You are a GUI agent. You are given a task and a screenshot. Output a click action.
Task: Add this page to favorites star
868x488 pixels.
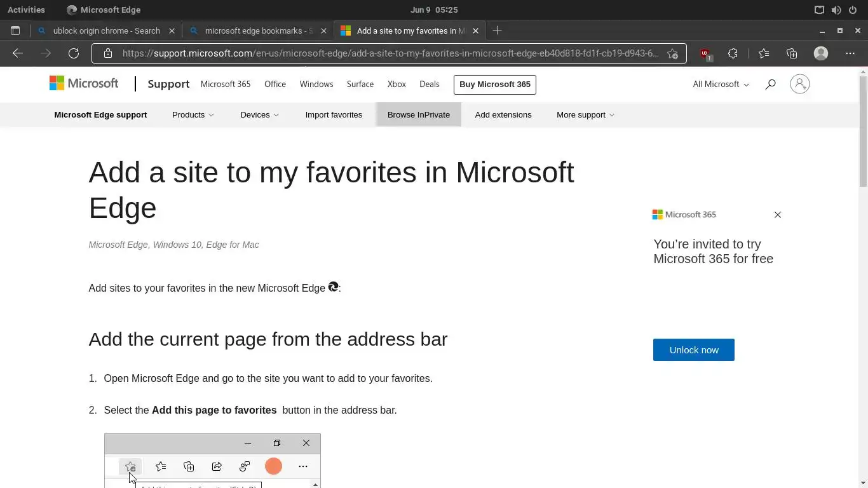coord(672,53)
